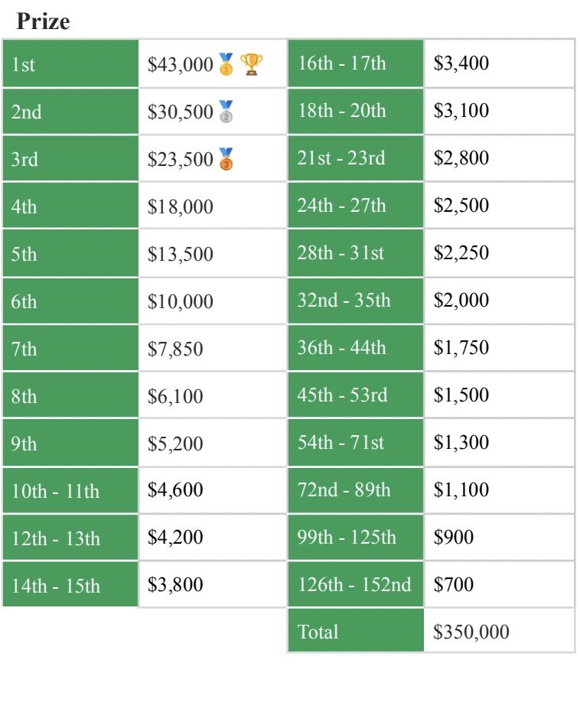580x728 pixels.
Task: Select the 4th place green cell
Action: (70, 206)
